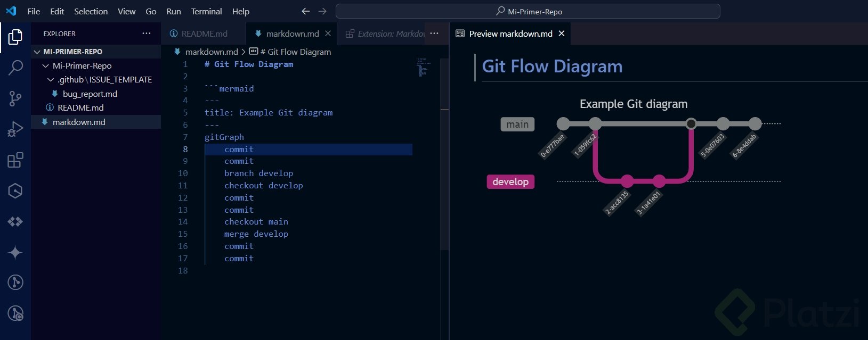Close the Preview markdown.md tab

(561, 34)
